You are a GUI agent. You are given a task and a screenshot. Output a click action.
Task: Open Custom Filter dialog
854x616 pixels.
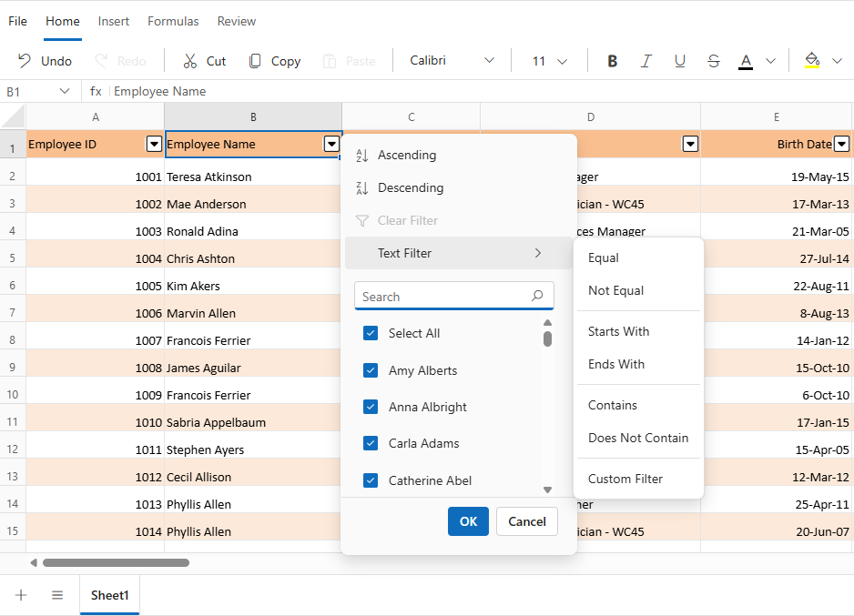click(638, 479)
